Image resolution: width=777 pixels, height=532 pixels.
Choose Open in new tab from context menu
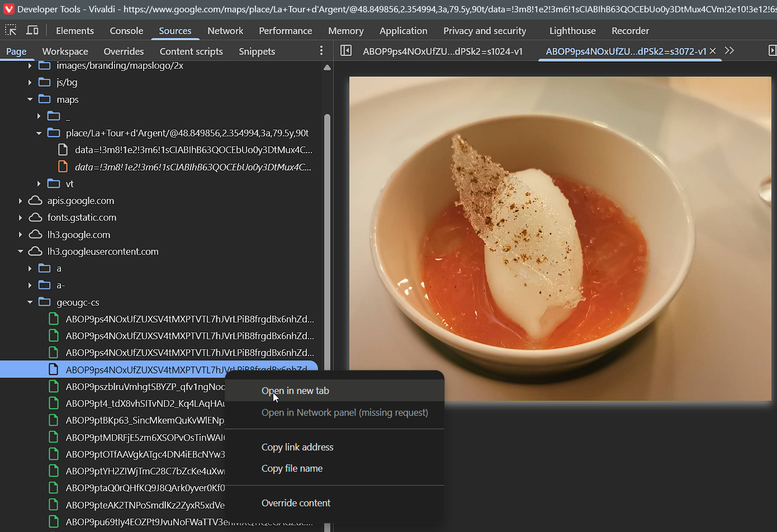tap(295, 391)
